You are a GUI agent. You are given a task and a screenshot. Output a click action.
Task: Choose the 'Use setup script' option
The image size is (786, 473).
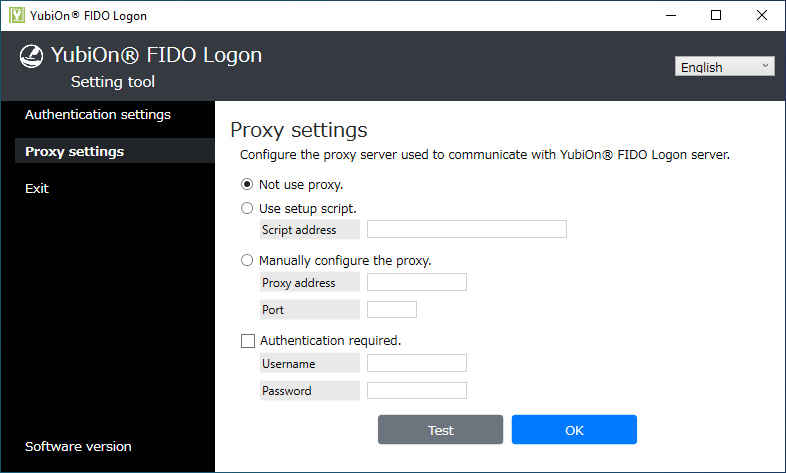click(x=247, y=208)
